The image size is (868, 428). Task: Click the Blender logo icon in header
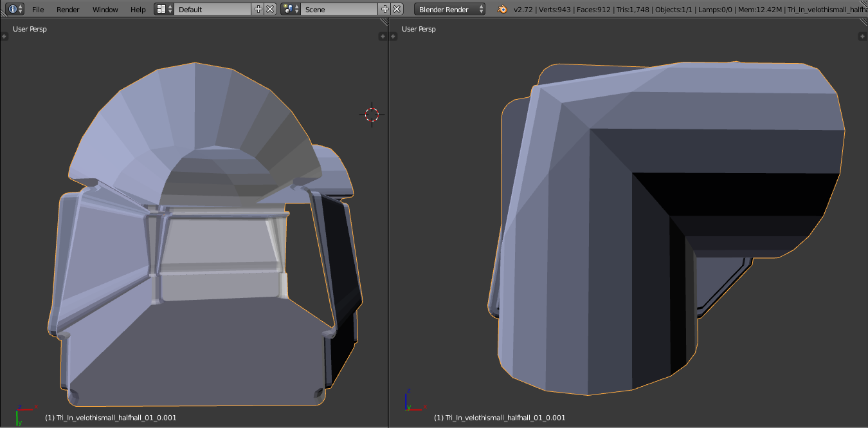point(502,9)
